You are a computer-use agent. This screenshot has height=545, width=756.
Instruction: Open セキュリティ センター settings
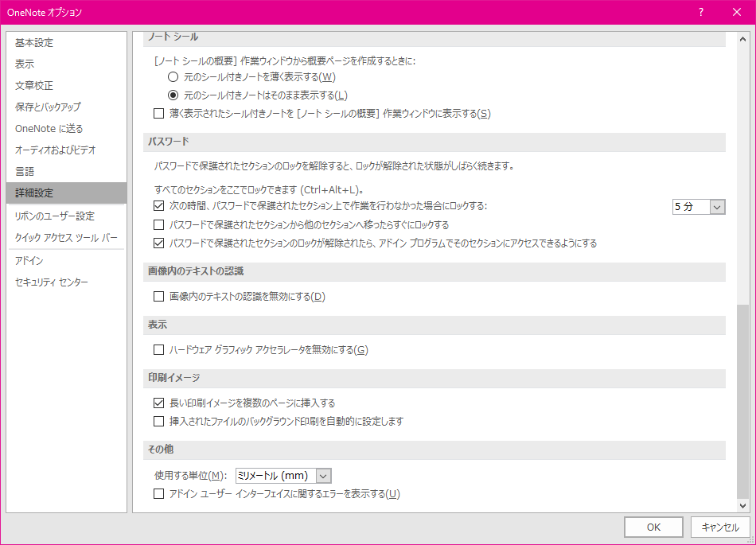(67, 282)
